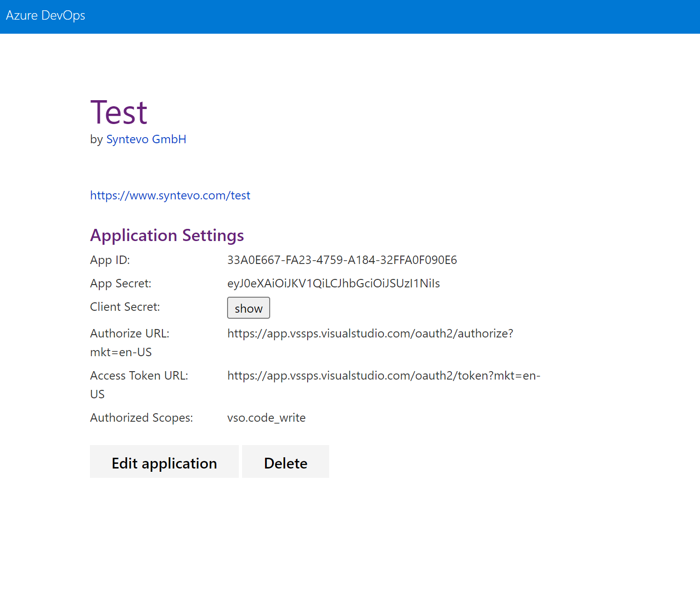700x593 pixels.
Task: Select the Authorize URL text
Action: (370, 333)
